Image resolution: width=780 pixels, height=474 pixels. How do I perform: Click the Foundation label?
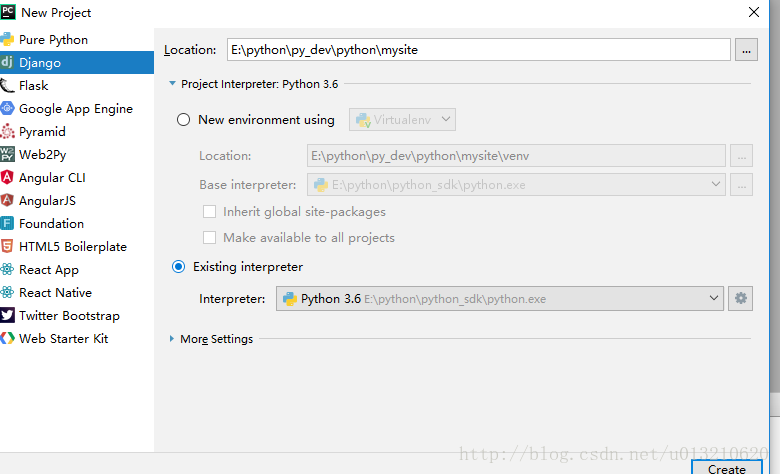coord(51,224)
